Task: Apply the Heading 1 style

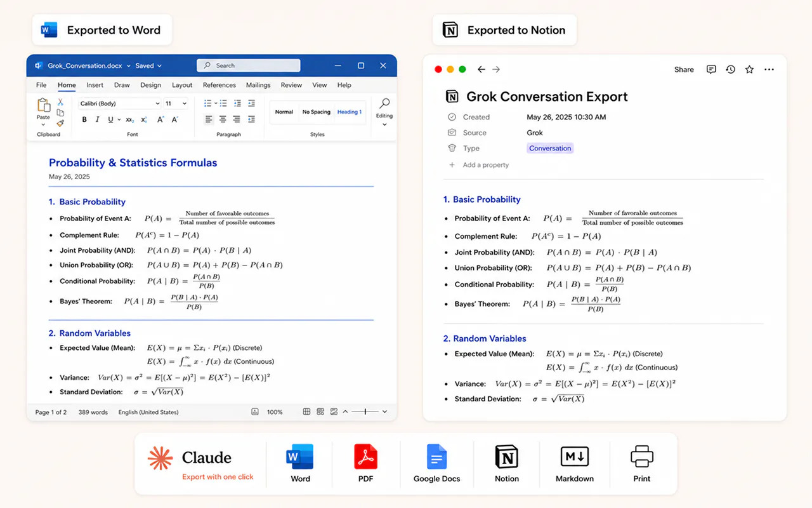Action: tap(350, 112)
